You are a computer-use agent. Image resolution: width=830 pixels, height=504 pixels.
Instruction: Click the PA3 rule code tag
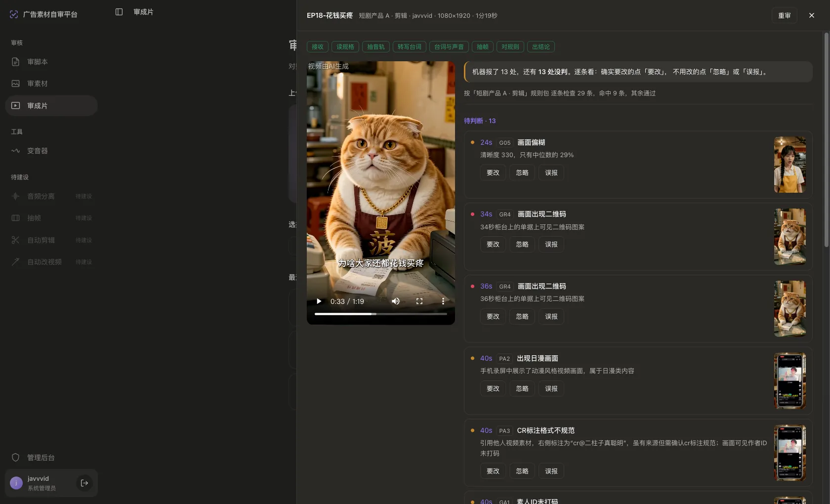504,431
